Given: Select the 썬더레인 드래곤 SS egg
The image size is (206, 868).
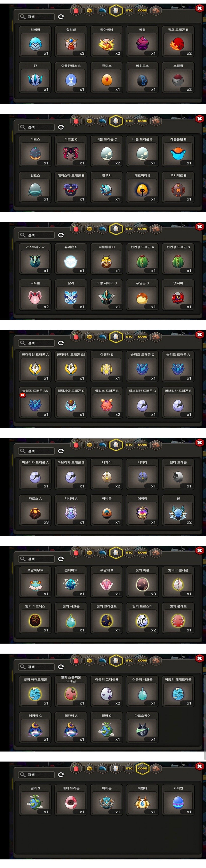Looking at the screenshot, I should tap(71, 366).
